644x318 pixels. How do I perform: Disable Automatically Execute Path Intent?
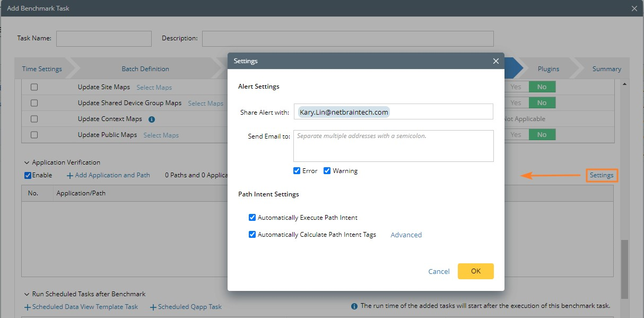point(253,218)
